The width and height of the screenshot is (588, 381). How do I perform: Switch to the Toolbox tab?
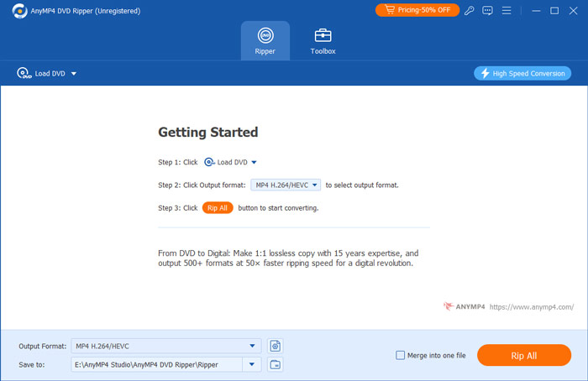[323, 41]
